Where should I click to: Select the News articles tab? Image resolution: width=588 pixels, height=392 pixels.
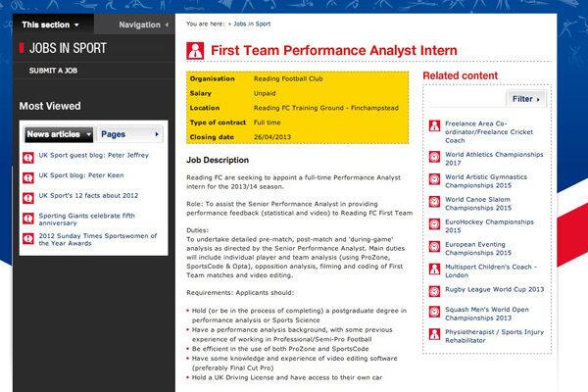coord(59,134)
